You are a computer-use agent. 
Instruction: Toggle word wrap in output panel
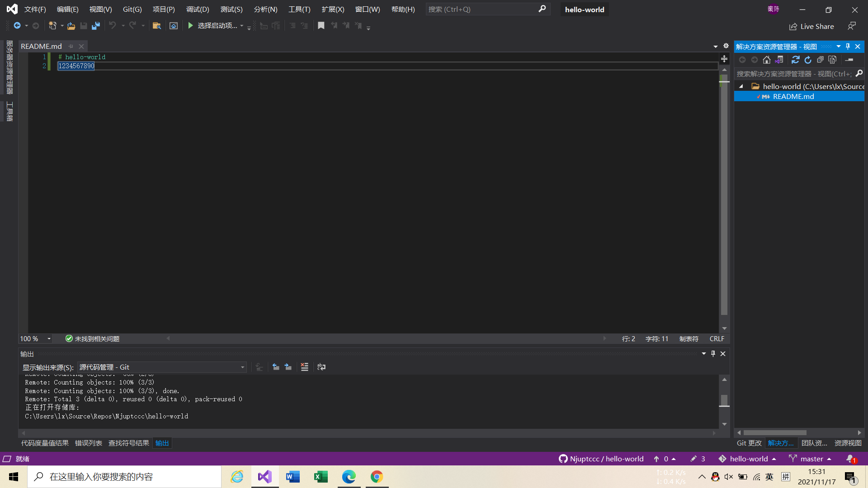tap(321, 367)
